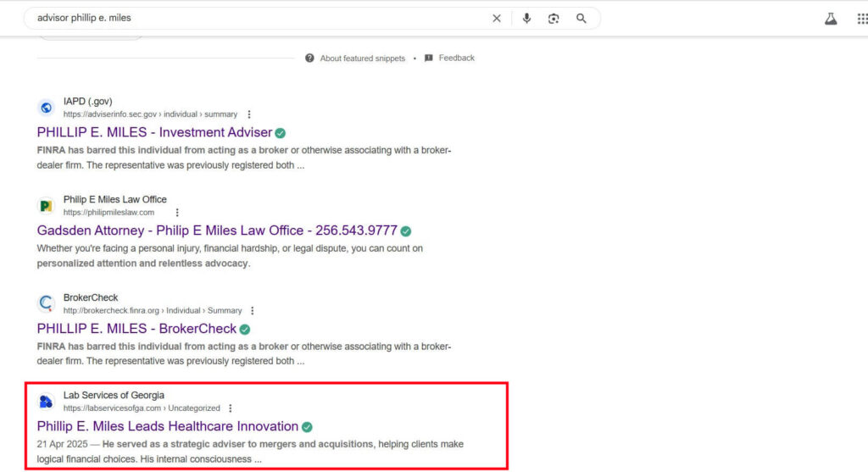This screenshot has height=472, width=868.
Task: Open Gadsden Attorney Philip E Miles result
Action: point(217,230)
